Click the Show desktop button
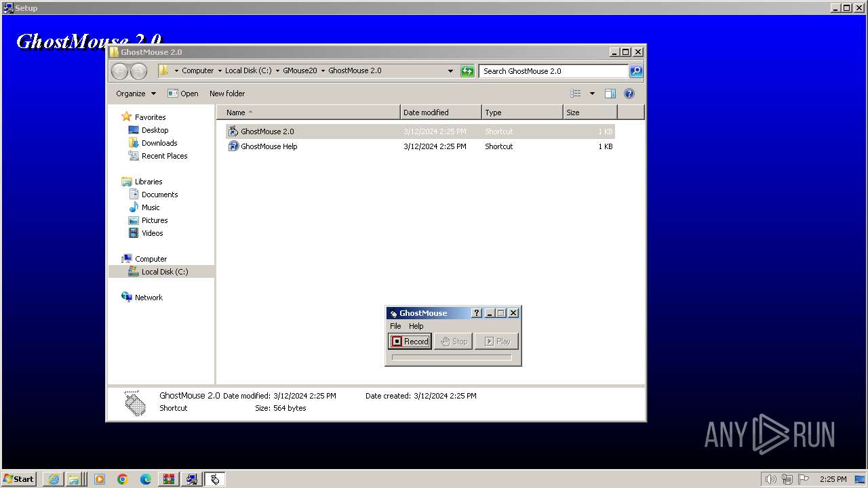868x488 pixels. click(861, 479)
